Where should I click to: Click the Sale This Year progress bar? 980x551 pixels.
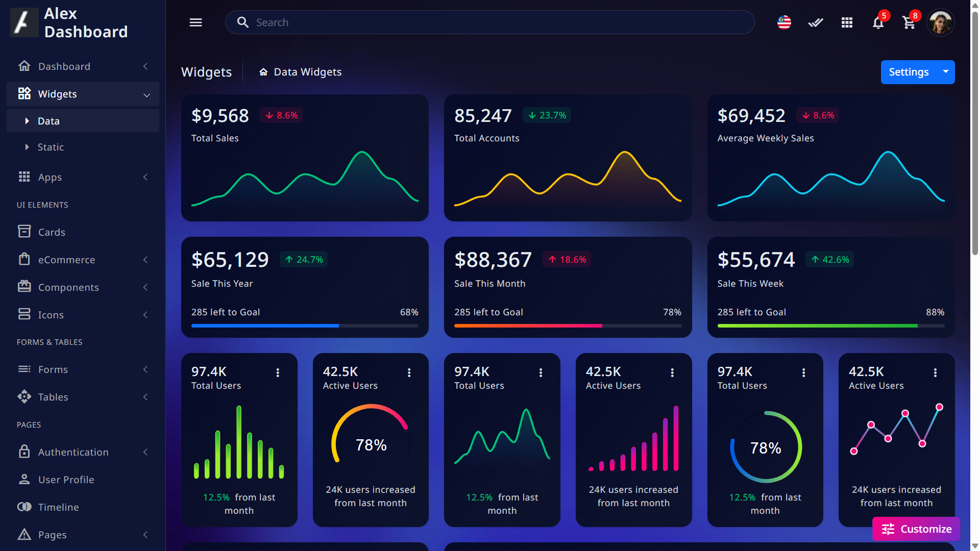305,325
